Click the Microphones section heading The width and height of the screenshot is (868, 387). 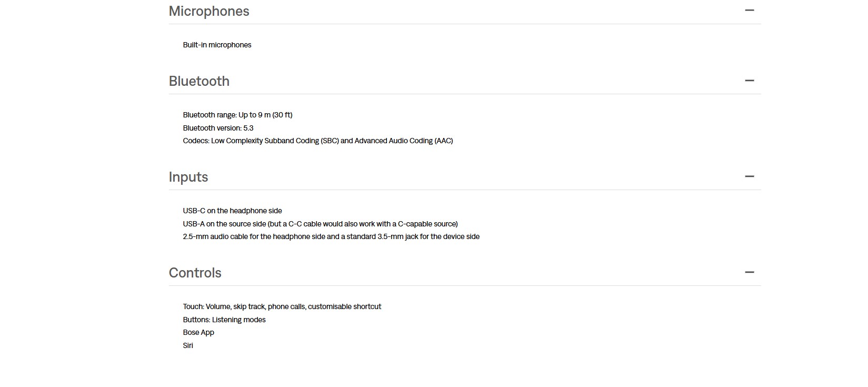point(209,11)
